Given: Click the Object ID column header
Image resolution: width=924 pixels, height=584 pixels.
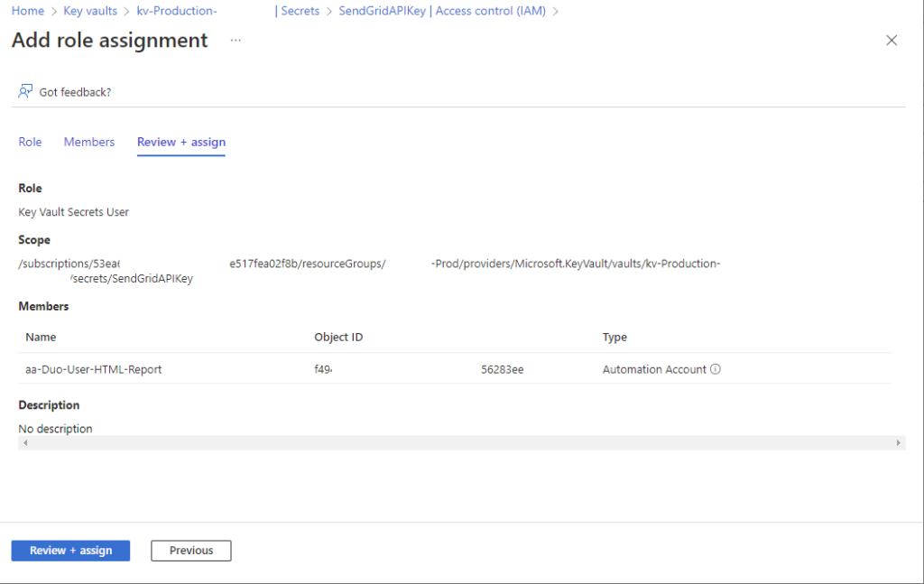Looking at the screenshot, I should click(338, 337).
